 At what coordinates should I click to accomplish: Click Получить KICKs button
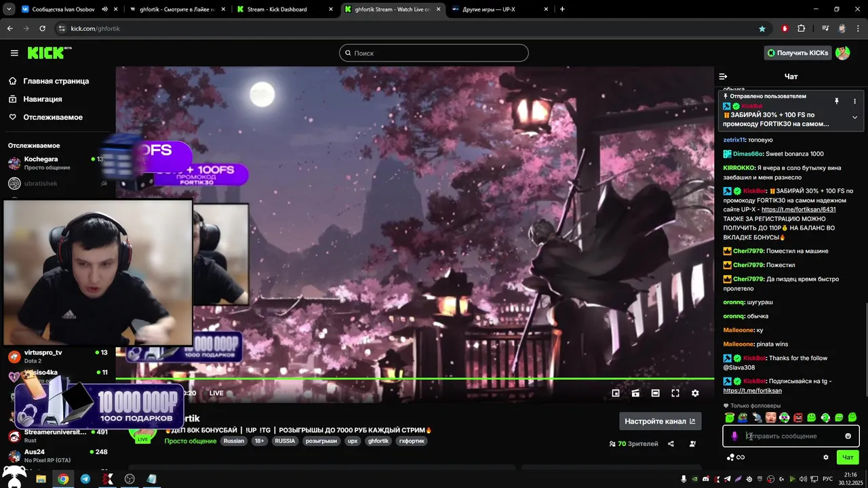pyautogui.click(x=797, y=53)
